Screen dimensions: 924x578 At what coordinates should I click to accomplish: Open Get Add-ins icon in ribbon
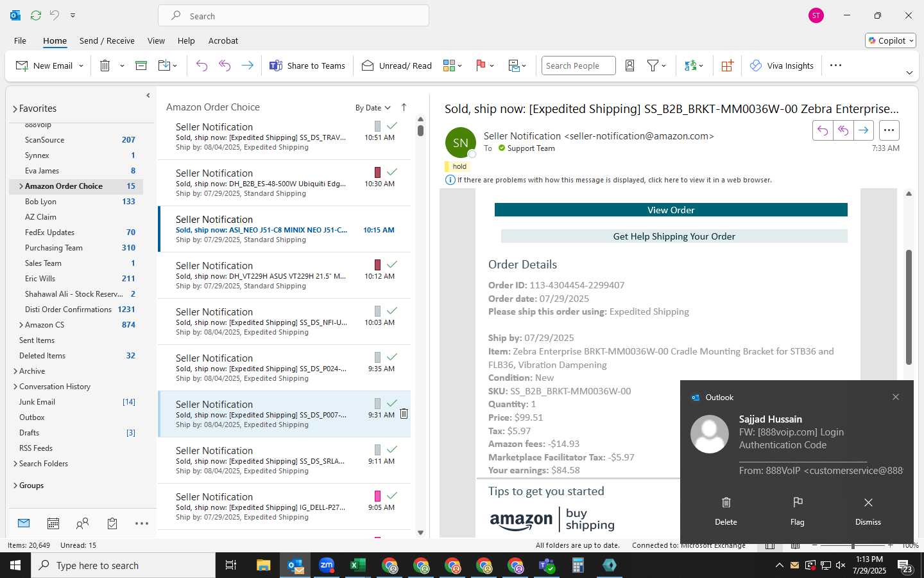727,66
